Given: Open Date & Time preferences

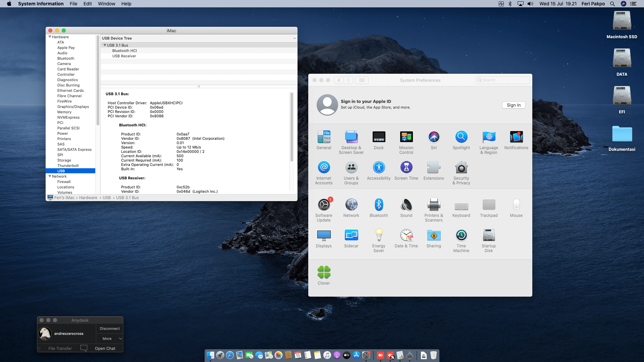Looking at the screenshot, I should point(406,238).
